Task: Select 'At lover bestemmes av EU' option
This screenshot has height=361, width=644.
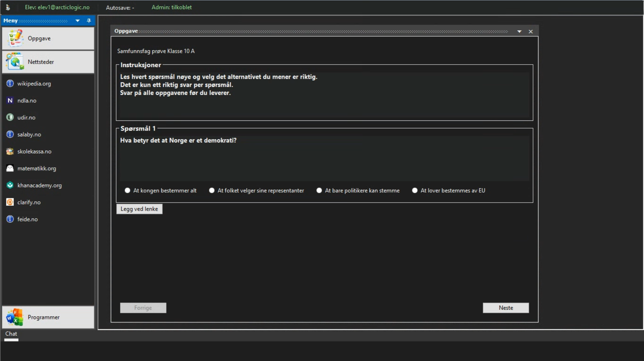Action: (x=415, y=190)
